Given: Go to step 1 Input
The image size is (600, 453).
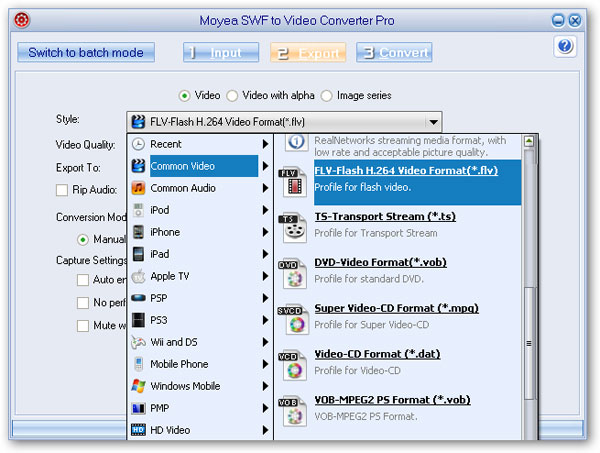Looking at the screenshot, I should [221, 52].
